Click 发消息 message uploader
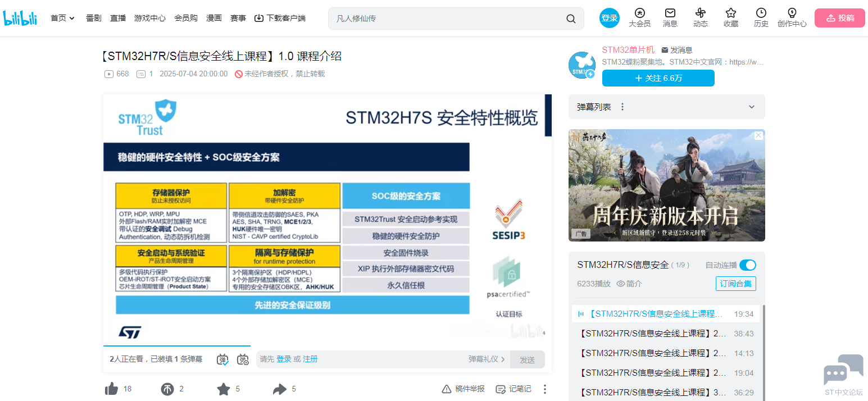The width and height of the screenshot is (868, 401). (677, 50)
